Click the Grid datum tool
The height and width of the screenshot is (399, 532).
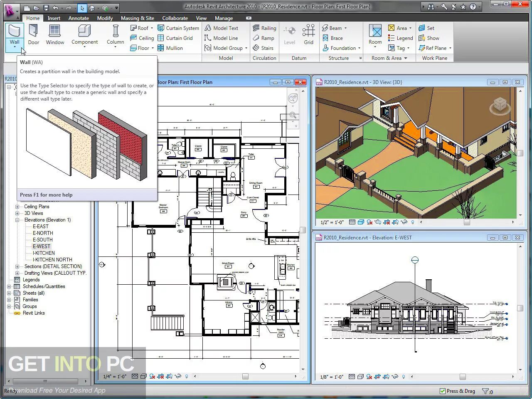[308, 34]
